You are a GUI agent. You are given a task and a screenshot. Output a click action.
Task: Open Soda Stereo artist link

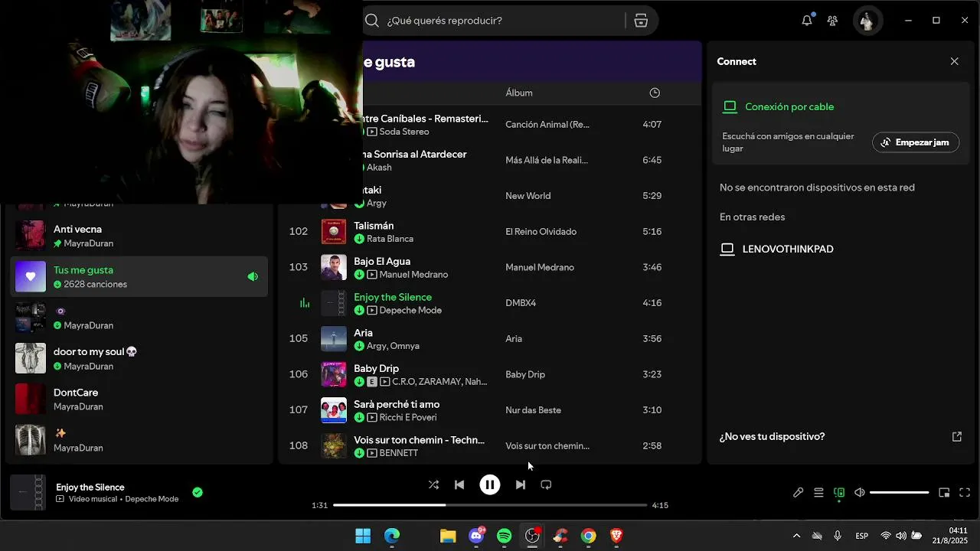coord(404,132)
